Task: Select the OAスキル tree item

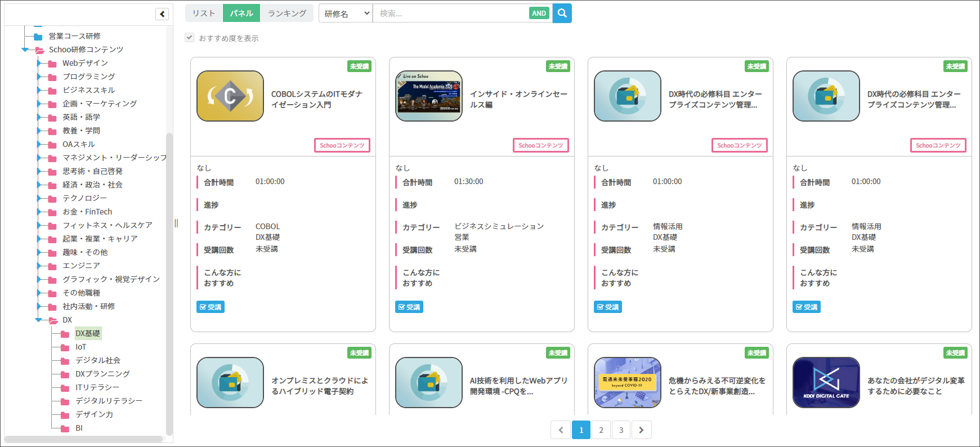Action: 79,144
